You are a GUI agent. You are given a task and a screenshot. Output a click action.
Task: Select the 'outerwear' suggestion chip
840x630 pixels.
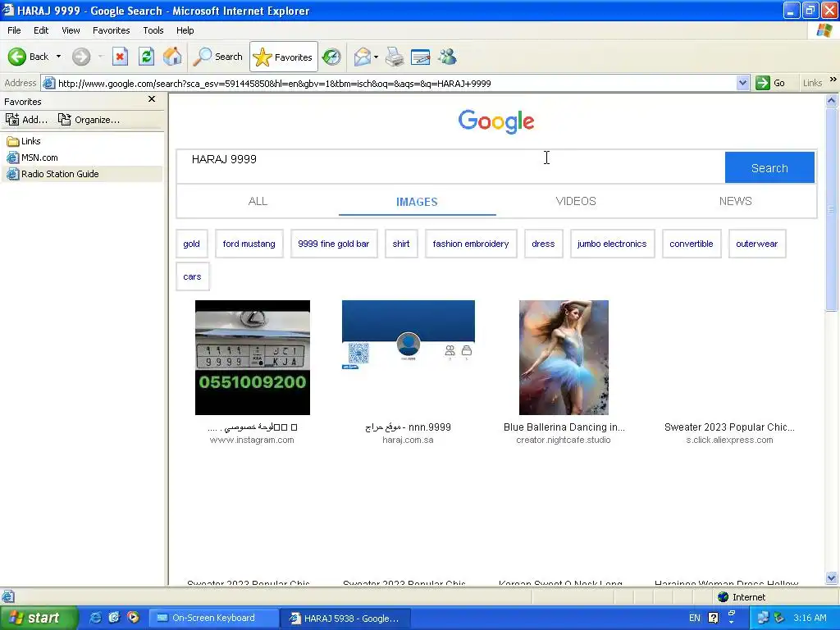757,244
